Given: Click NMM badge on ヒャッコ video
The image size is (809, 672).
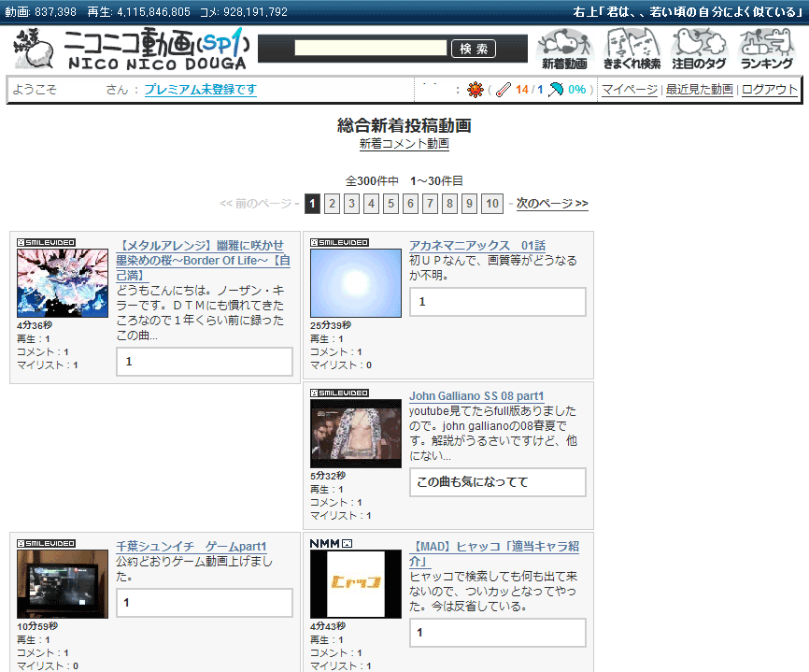Looking at the screenshot, I should click(331, 543).
